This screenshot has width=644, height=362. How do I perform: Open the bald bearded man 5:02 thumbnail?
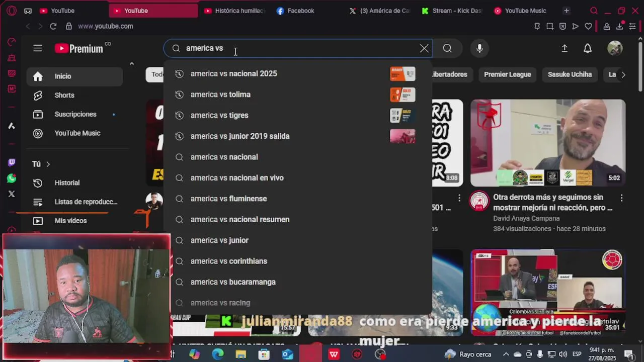pyautogui.click(x=548, y=143)
